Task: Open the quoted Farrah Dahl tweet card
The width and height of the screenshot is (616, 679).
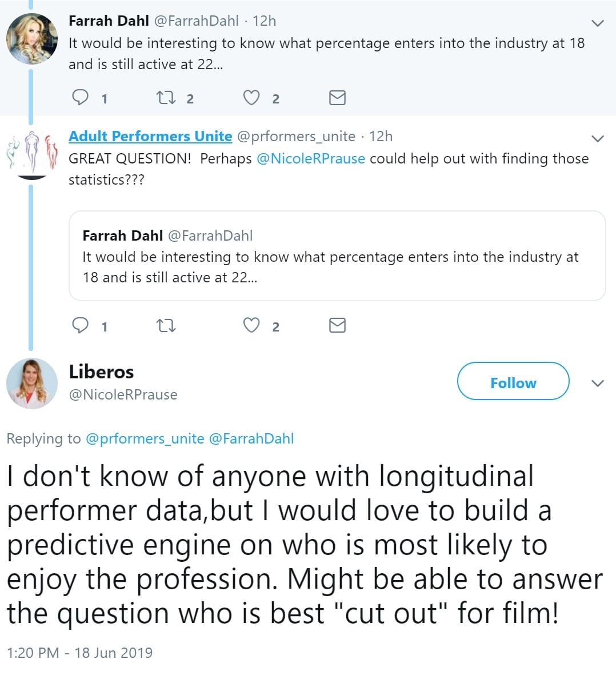Action: [x=337, y=256]
